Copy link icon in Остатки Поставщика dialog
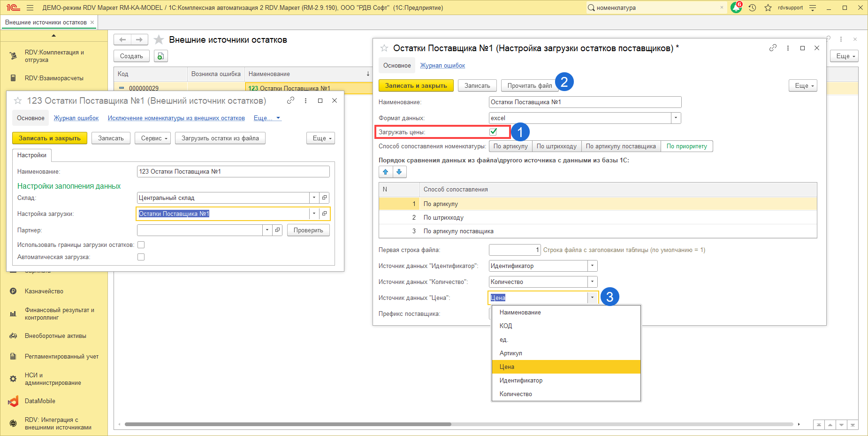 click(x=773, y=48)
